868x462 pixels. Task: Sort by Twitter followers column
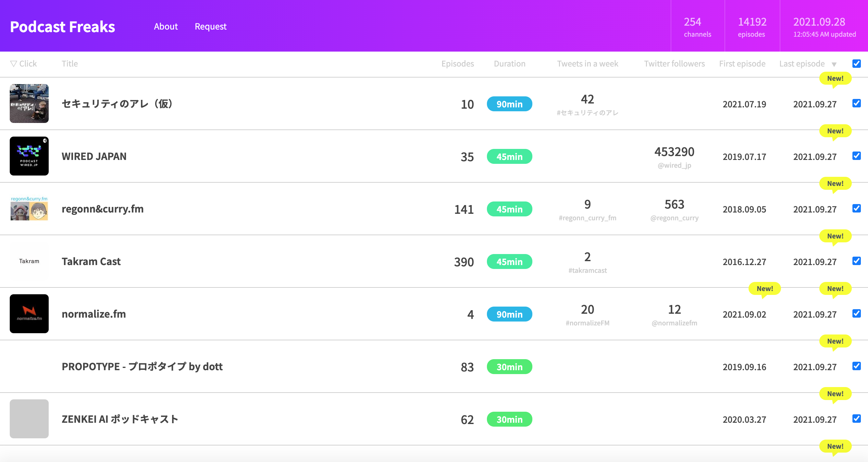click(674, 64)
